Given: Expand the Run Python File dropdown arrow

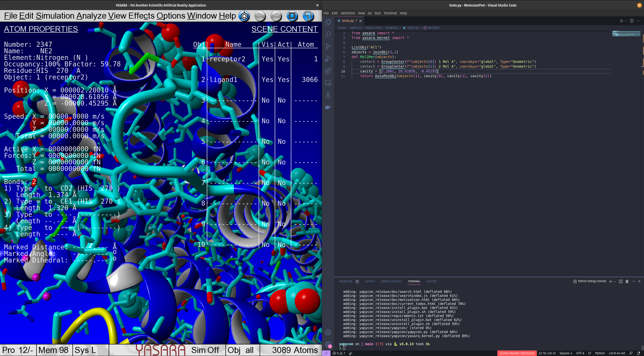Looking at the screenshot, I should tap(626, 21).
